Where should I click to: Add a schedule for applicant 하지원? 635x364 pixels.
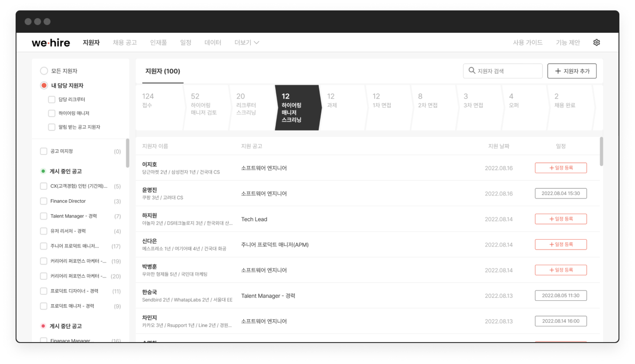(561, 219)
